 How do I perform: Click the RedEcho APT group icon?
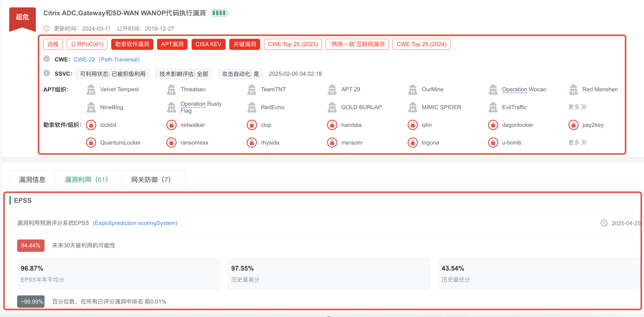pyautogui.click(x=252, y=107)
